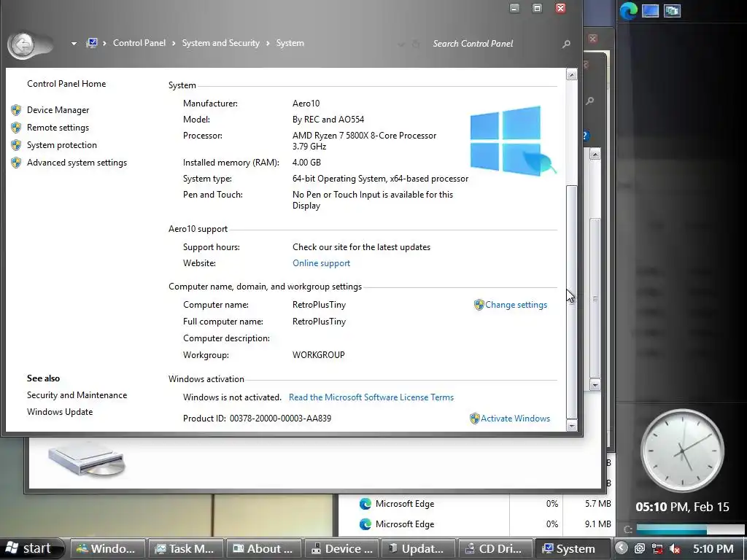Go to System and Security breadcrumb
The height and width of the screenshot is (560, 747).
pos(220,43)
